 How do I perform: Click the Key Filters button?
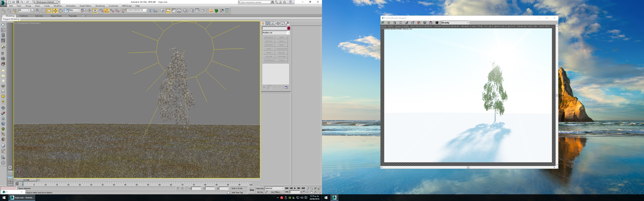click(x=276, y=192)
